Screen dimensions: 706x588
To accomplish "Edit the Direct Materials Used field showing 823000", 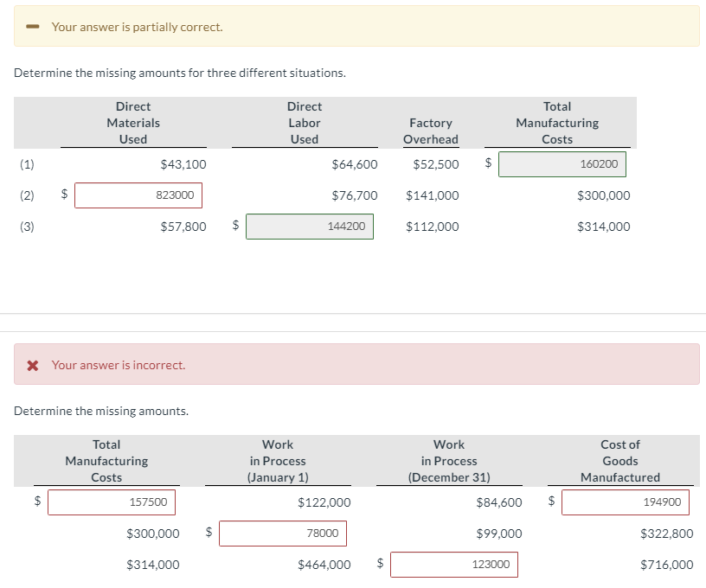I will (x=138, y=195).
